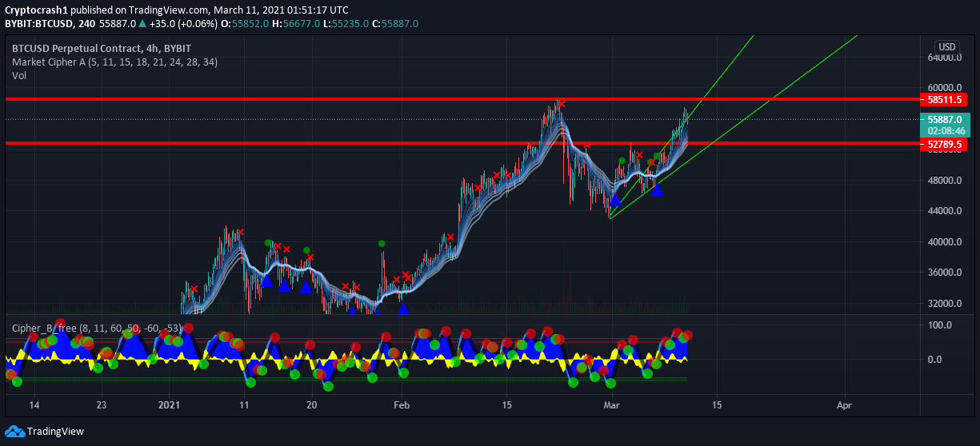
Task: Select the red horizontal line at 52789.5
Action: coord(462,144)
